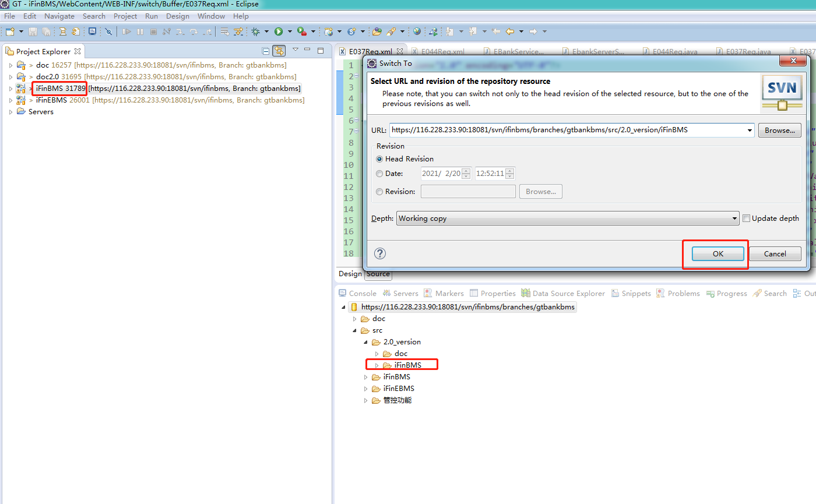
Task: Open the URL combo box dropdown arrow
Action: tap(750, 131)
